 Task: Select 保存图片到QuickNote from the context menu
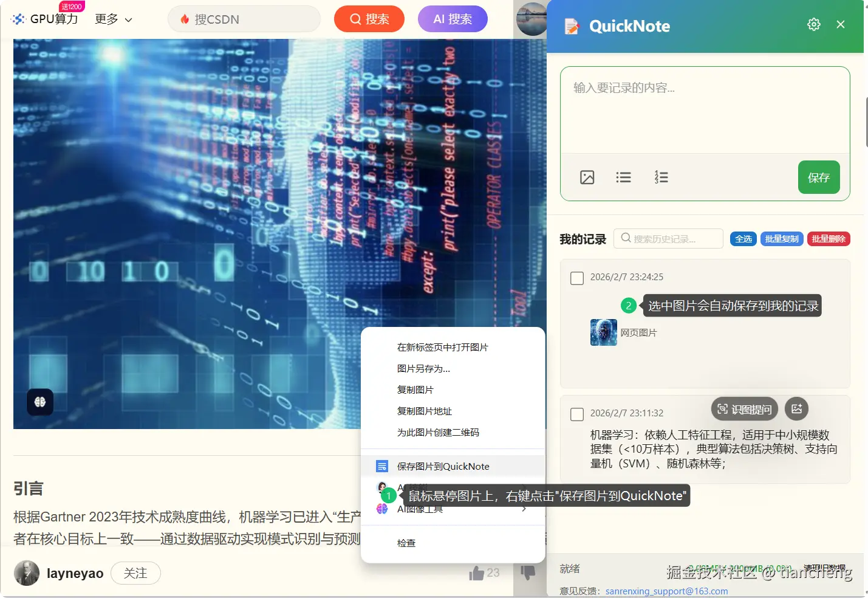[443, 466]
